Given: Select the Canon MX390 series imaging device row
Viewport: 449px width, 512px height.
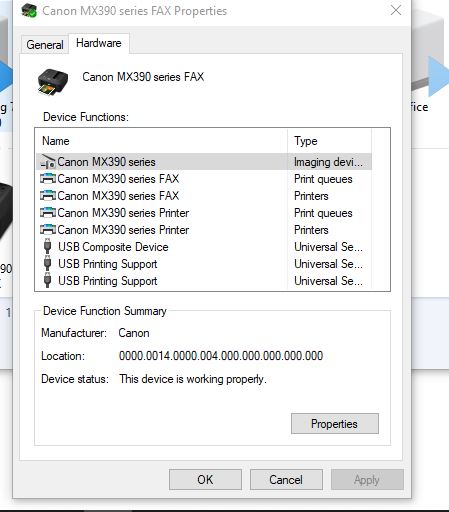Looking at the screenshot, I should pyautogui.click(x=204, y=162).
